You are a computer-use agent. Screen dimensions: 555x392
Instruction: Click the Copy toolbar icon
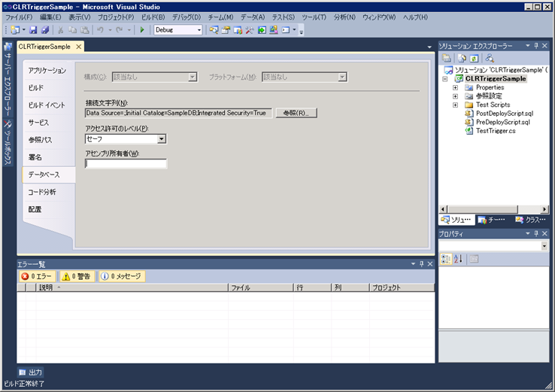pyautogui.click(x=72, y=30)
